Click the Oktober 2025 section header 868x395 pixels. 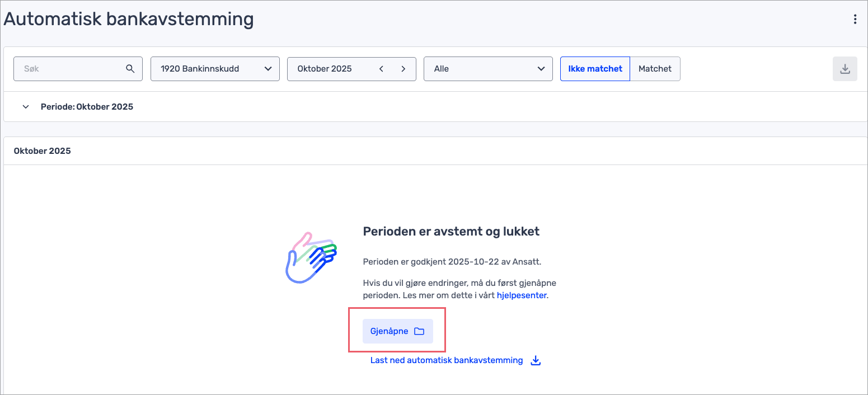click(43, 151)
